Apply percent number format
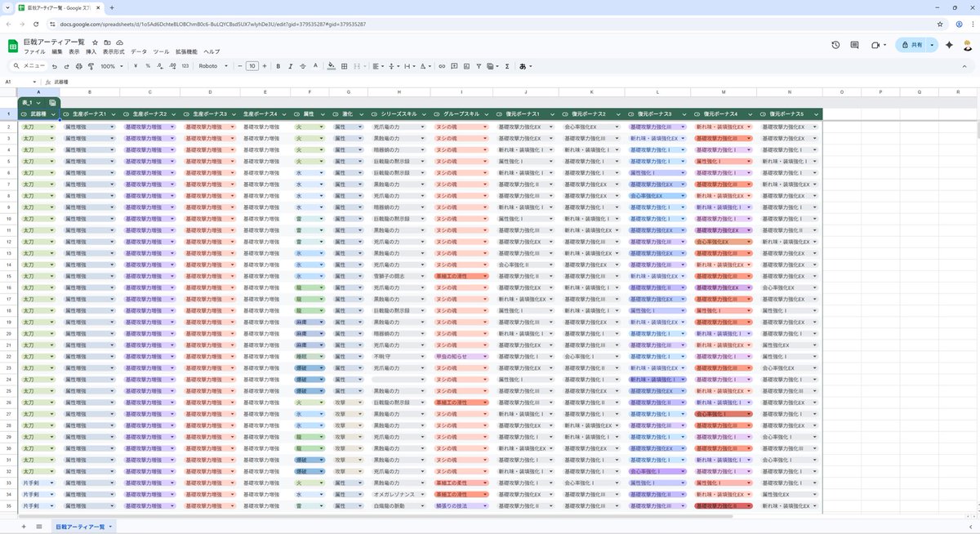Image resolution: width=980 pixels, height=534 pixels. tap(148, 66)
